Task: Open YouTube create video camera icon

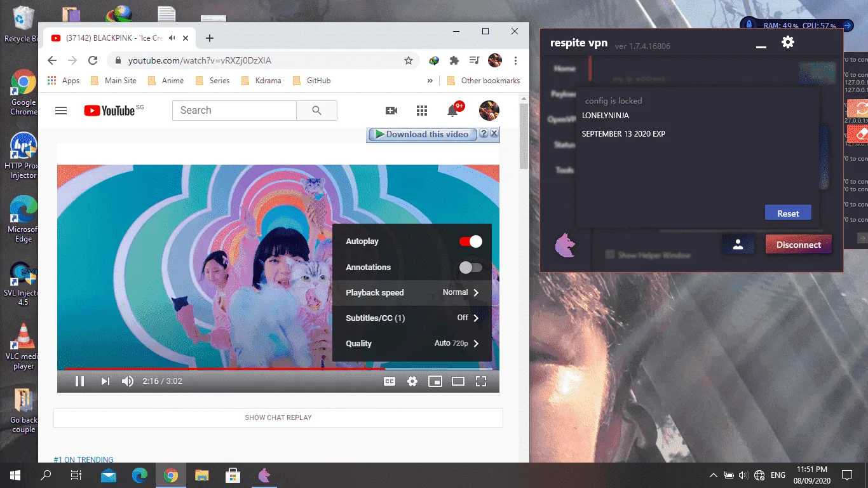Action: pos(391,111)
